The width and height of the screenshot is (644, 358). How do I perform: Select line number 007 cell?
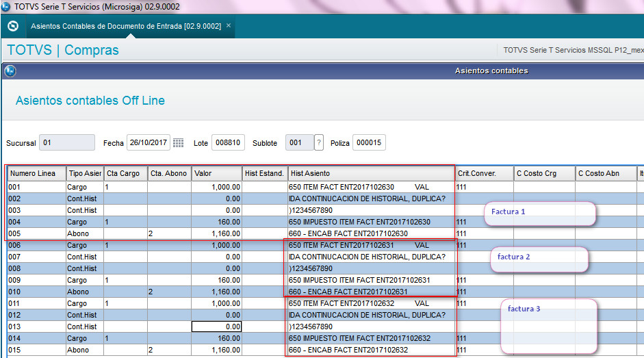37,257
